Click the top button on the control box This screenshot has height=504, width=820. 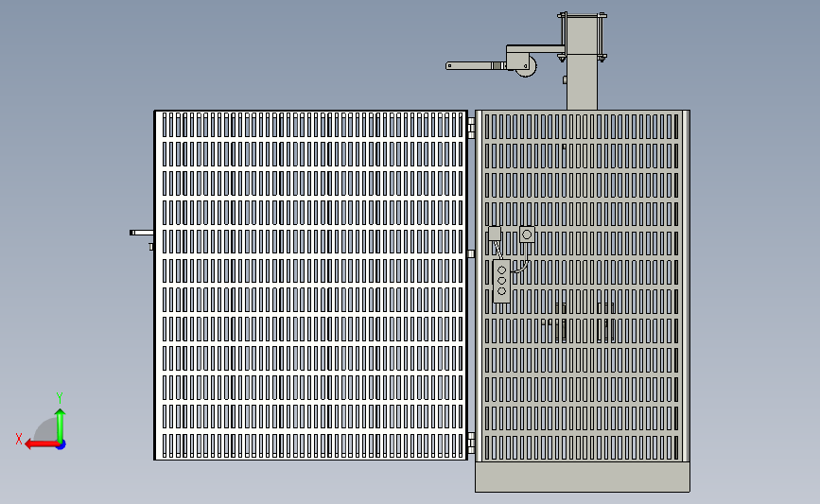(x=501, y=270)
